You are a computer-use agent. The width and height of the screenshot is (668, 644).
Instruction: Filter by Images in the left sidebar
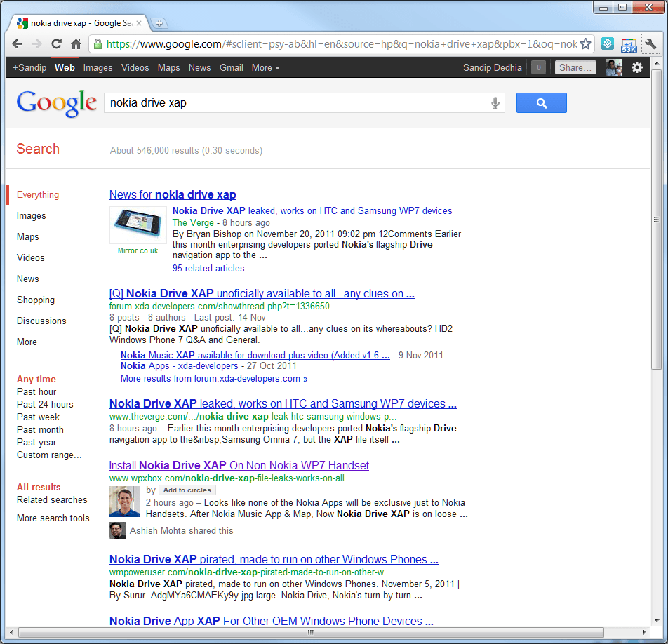31,216
